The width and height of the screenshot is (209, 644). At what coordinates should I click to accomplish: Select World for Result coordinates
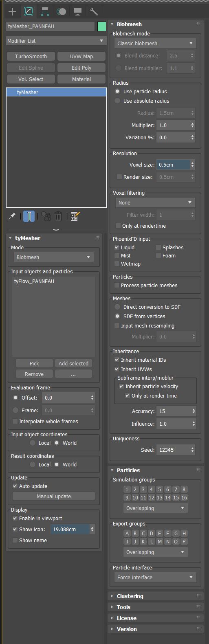[x=57, y=464]
